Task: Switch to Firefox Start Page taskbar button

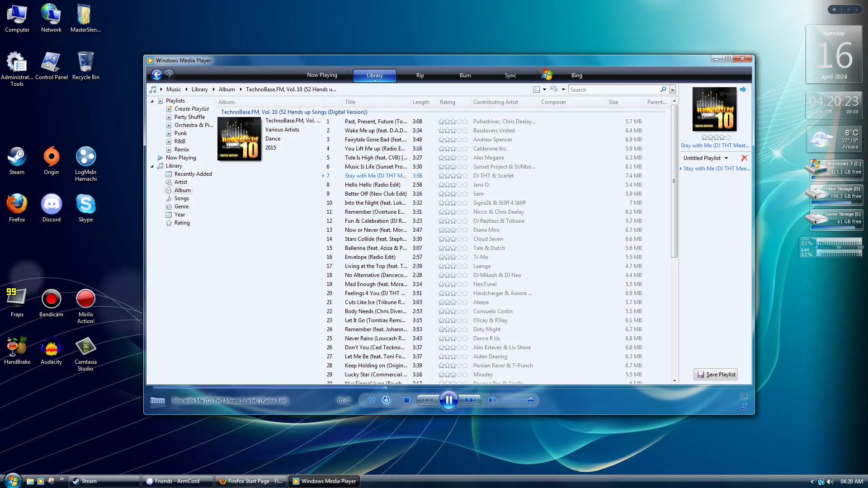Action: click(250, 481)
